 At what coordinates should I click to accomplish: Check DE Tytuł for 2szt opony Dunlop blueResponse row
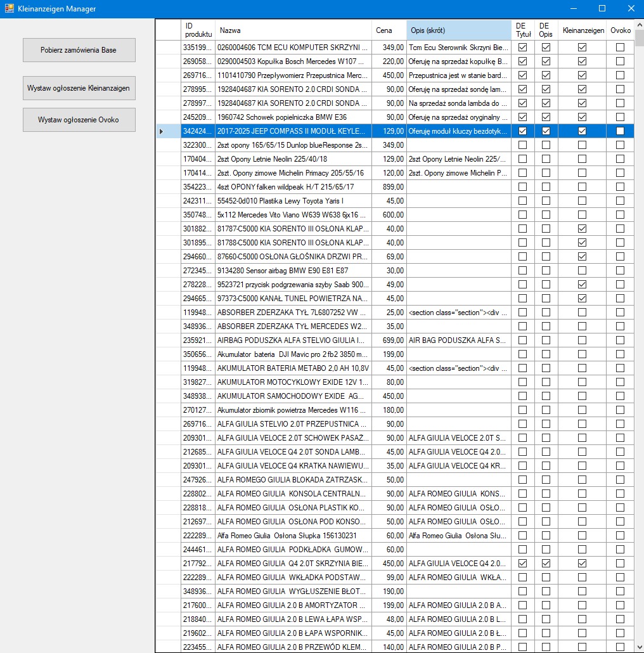pyautogui.click(x=522, y=145)
